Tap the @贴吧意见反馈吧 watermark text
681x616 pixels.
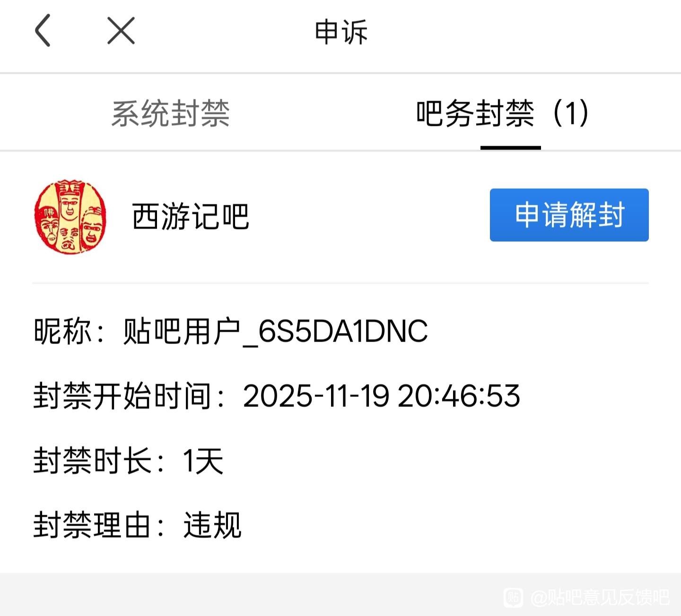(x=600, y=598)
